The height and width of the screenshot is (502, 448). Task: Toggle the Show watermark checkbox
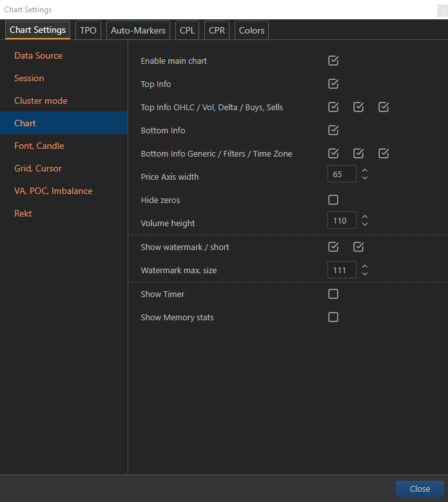333,247
